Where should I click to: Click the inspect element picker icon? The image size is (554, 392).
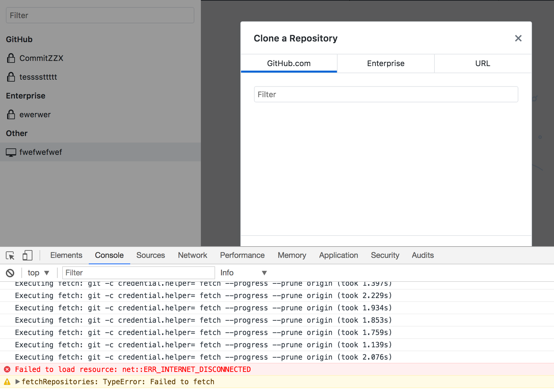pyautogui.click(x=10, y=256)
